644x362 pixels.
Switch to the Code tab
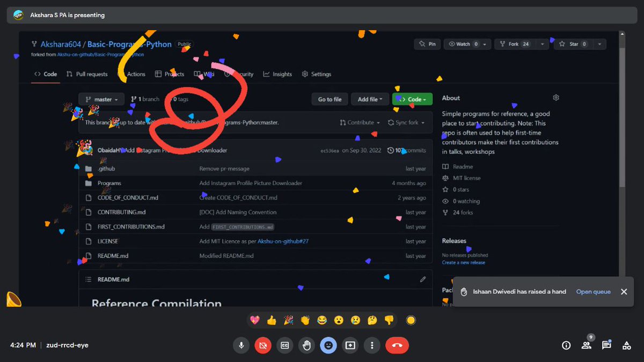[x=46, y=74]
